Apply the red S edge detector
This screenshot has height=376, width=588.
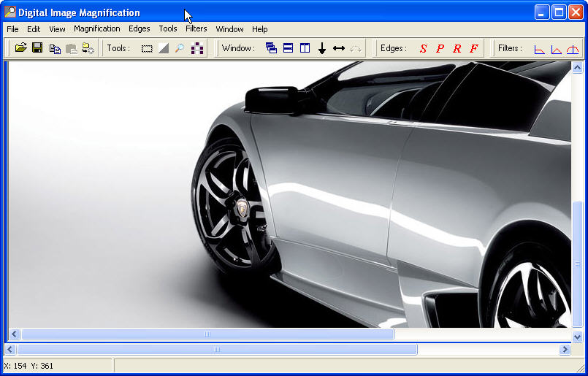pyautogui.click(x=423, y=49)
